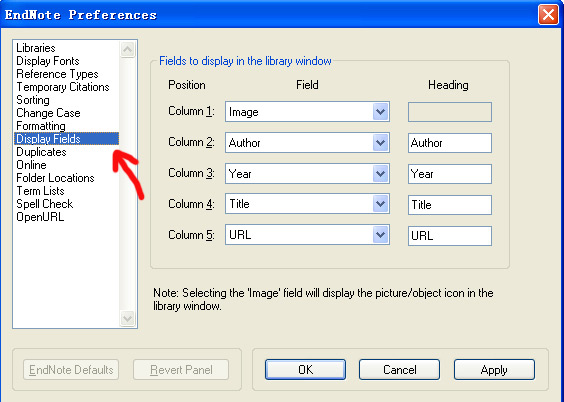
Task: Open the Column 5 URL dropdown
Action: pos(381,235)
